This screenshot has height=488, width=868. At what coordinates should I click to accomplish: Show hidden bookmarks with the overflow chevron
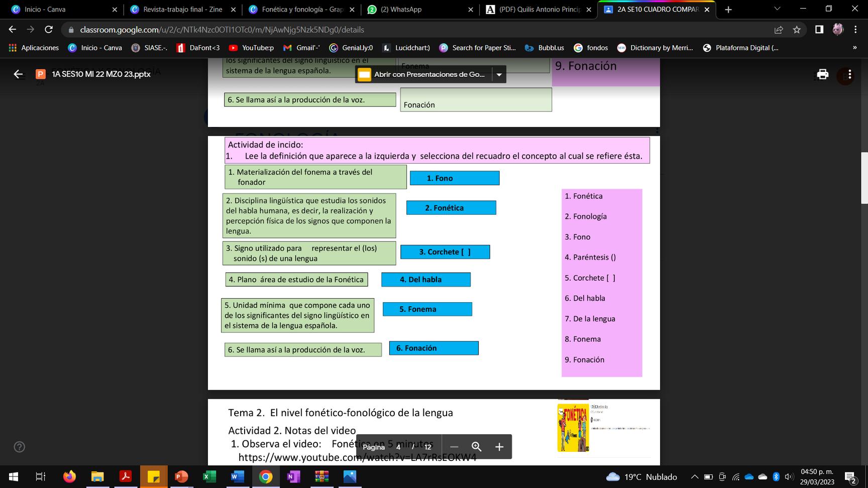click(855, 48)
